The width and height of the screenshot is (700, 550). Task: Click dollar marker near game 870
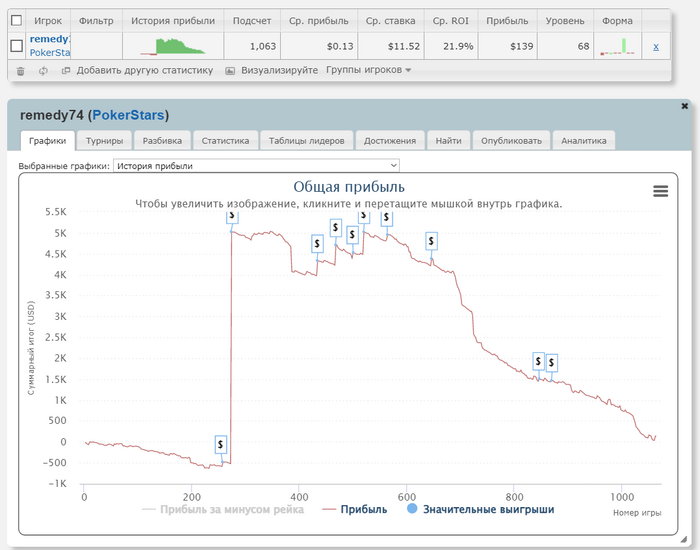click(x=552, y=363)
